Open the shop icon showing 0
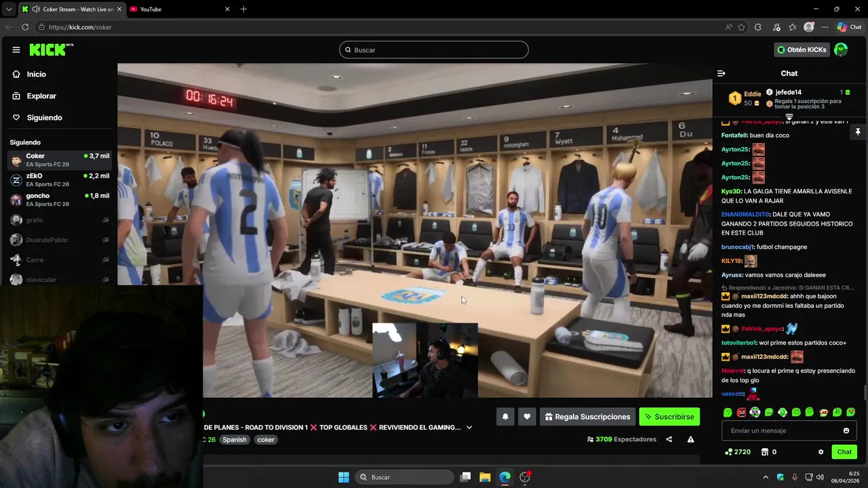 click(768, 452)
